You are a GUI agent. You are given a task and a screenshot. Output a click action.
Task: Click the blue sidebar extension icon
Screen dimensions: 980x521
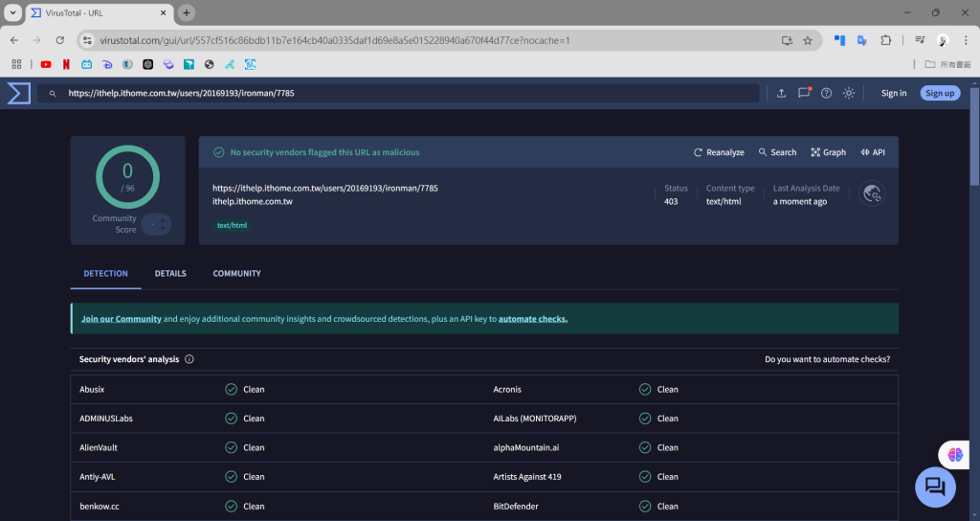pyautogui.click(x=839, y=40)
